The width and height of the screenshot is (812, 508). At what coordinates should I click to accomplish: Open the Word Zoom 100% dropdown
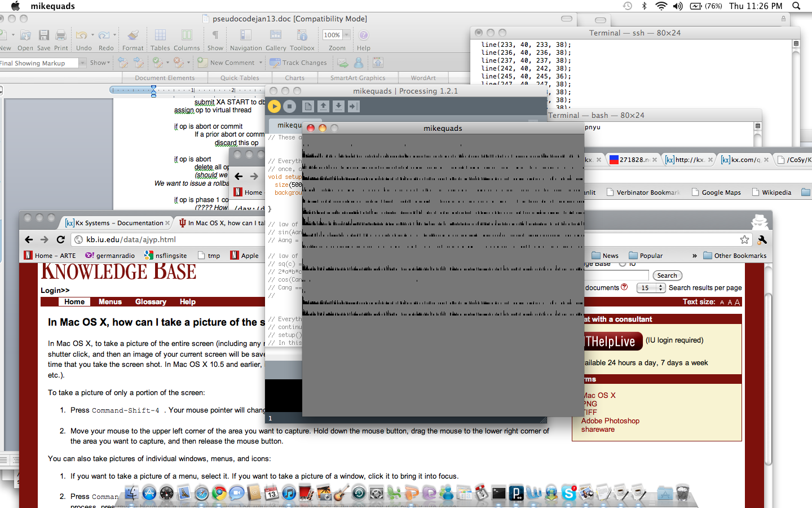[337, 35]
